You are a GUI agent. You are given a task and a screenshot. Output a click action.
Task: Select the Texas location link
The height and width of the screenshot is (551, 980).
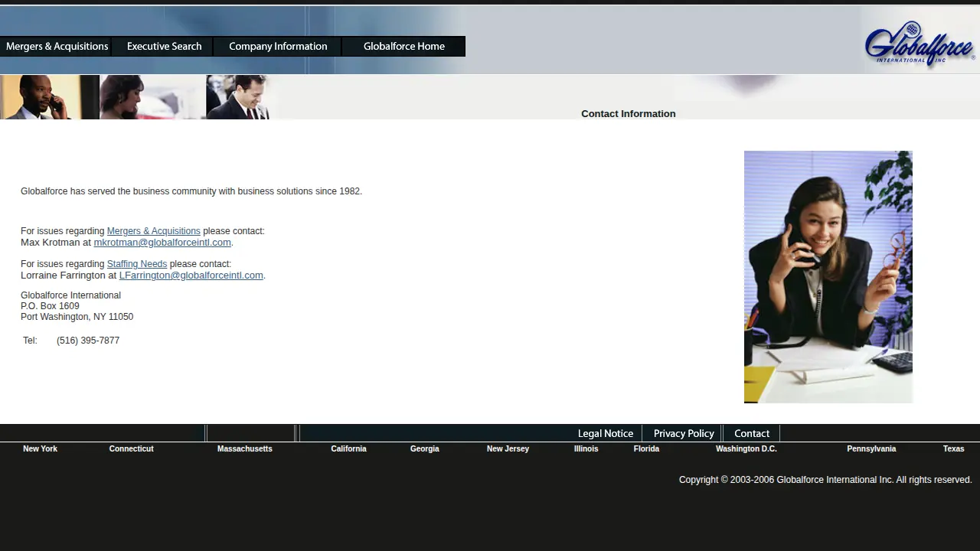coord(953,449)
